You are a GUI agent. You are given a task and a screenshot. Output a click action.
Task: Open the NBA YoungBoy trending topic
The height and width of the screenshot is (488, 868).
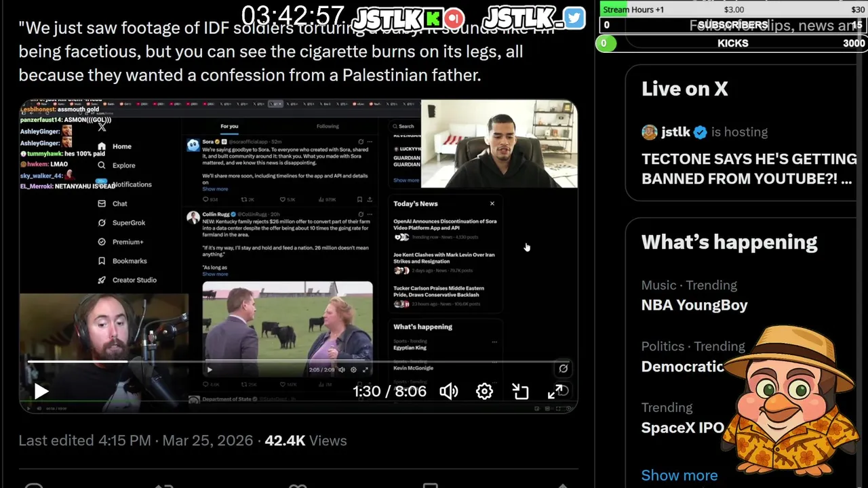tap(694, 305)
